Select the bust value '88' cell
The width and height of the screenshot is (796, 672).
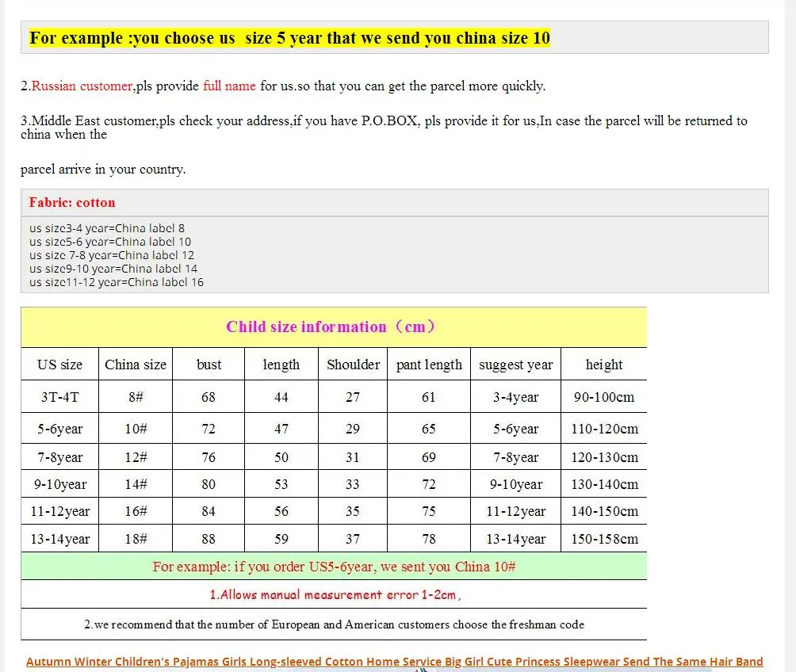click(209, 539)
